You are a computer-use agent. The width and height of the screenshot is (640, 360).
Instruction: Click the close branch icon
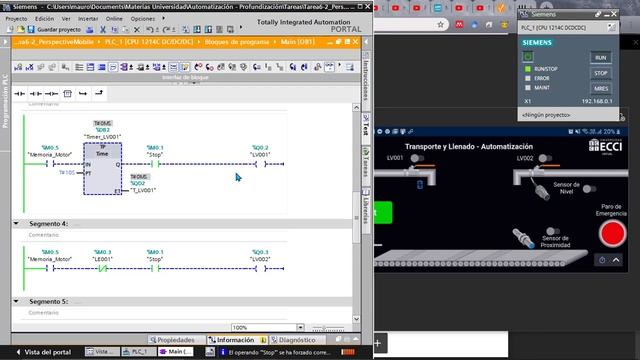pyautogui.click(x=99, y=93)
